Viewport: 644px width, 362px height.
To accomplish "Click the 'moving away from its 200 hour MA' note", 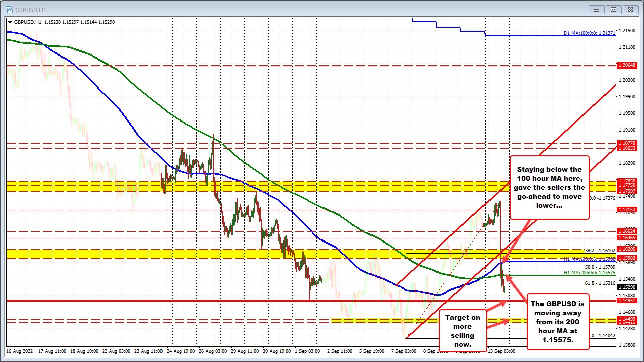I will 558,322.
